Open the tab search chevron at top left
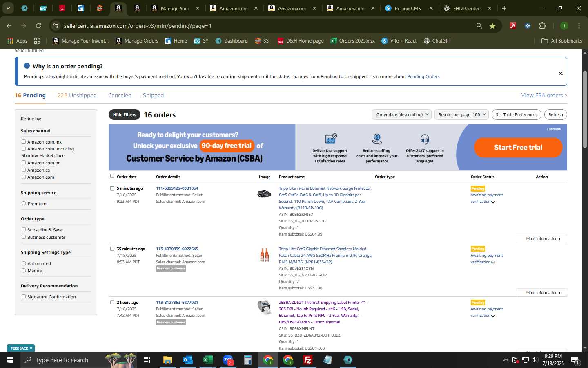The width and height of the screenshot is (588, 368). 8,8
